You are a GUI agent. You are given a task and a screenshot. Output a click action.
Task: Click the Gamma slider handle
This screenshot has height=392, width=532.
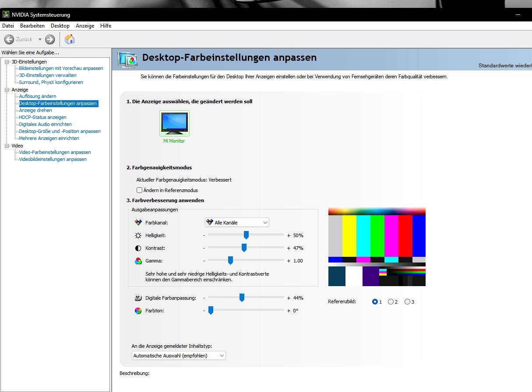click(230, 261)
